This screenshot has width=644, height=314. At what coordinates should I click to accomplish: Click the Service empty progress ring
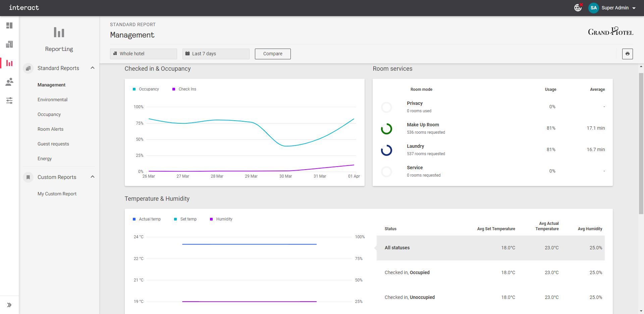point(386,172)
